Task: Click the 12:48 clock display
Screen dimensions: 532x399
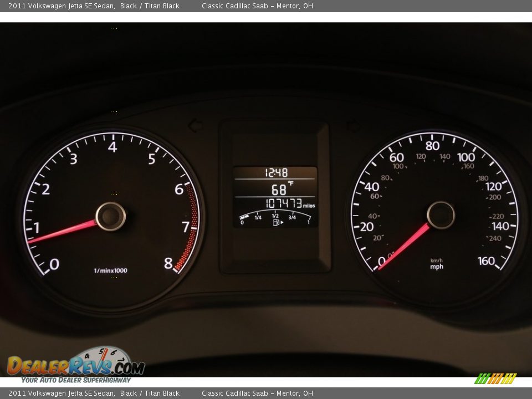Action: pos(277,171)
